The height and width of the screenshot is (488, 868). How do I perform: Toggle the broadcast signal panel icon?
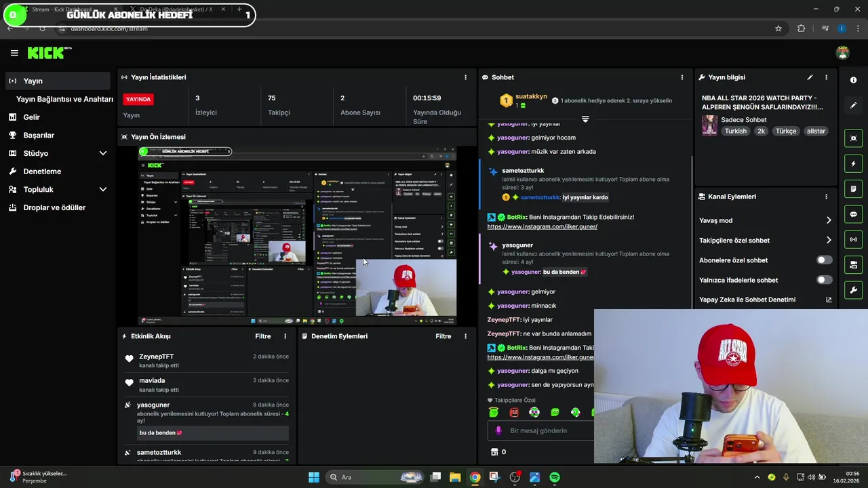coord(853,239)
